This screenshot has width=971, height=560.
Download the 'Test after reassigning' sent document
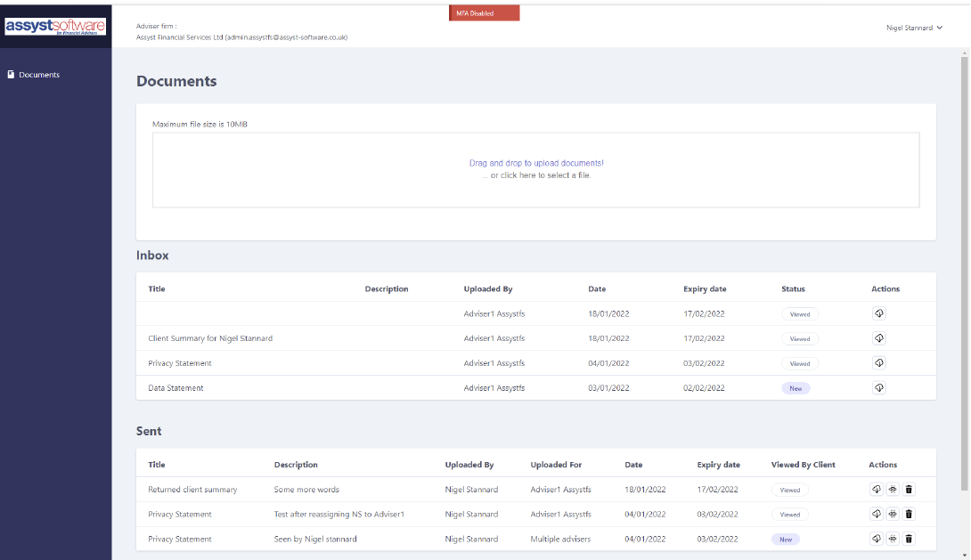877,514
